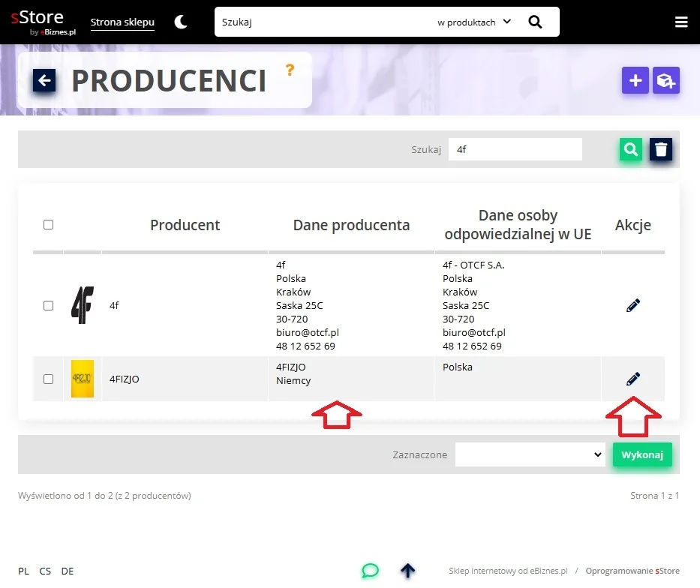Switch language to CS
The image size is (700, 588).
pos(45,571)
